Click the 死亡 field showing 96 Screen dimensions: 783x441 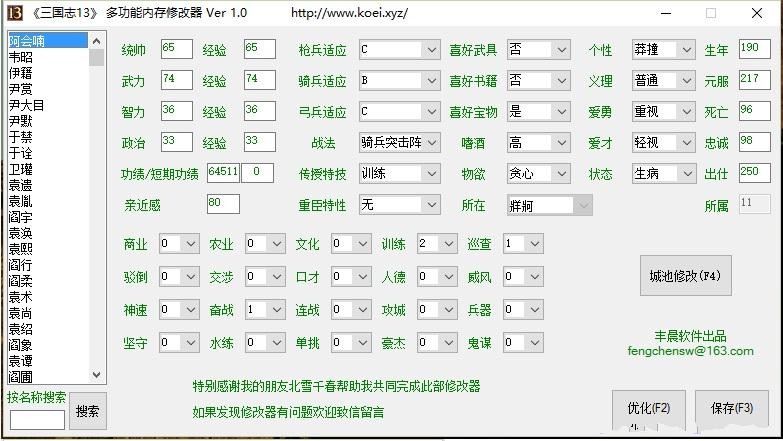click(x=755, y=111)
